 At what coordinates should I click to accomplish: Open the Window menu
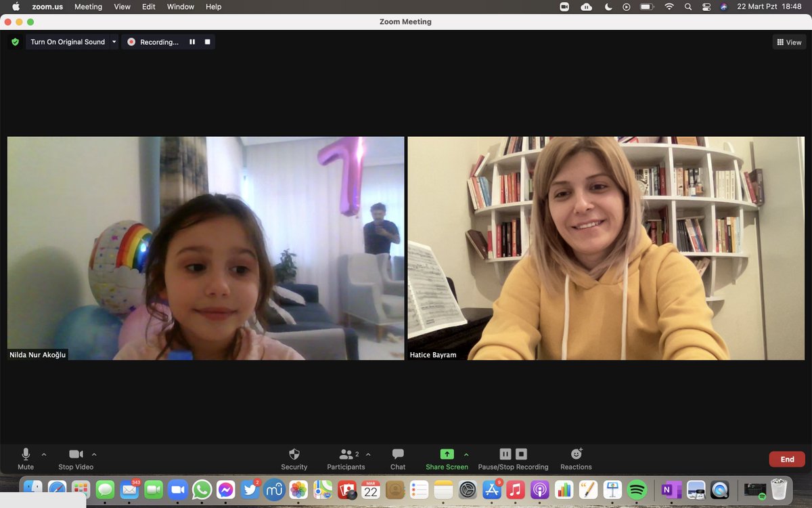[x=181, y=7]
